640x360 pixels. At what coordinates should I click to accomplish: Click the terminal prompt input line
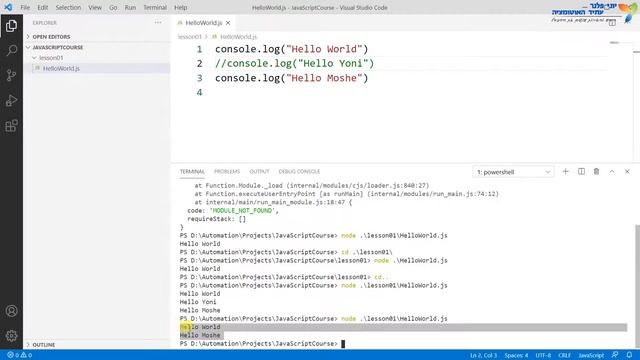tap(262, 344)
